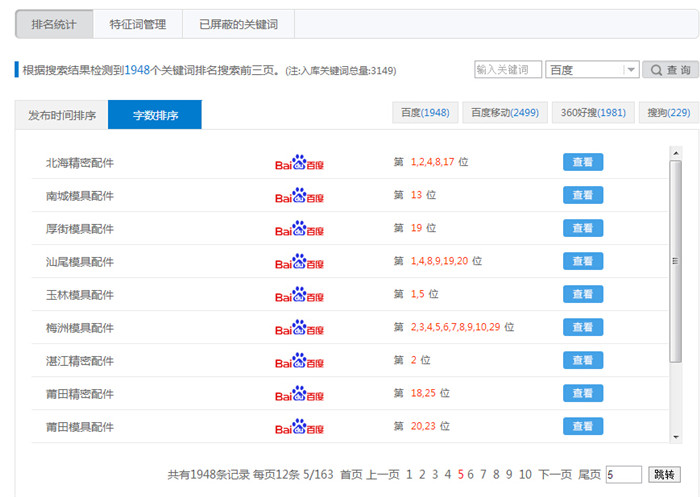Viewport: 700px width, 497px height.
Task: Click the magnifier 查询 search button
Action: (667, 70)
